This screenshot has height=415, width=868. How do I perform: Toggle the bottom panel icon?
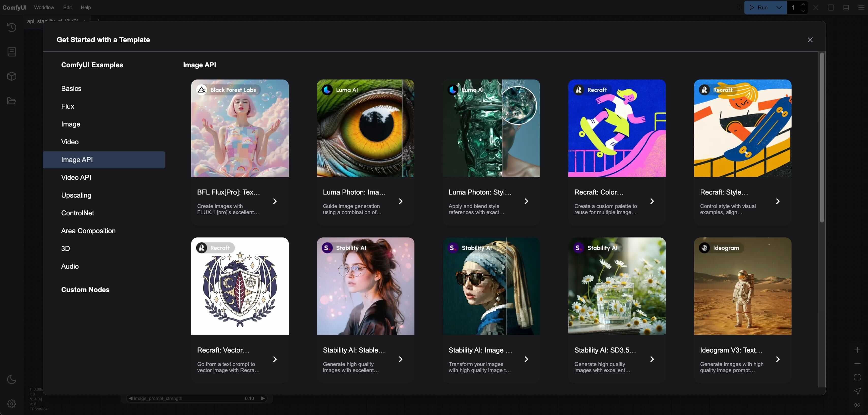[x=846, y=7]
